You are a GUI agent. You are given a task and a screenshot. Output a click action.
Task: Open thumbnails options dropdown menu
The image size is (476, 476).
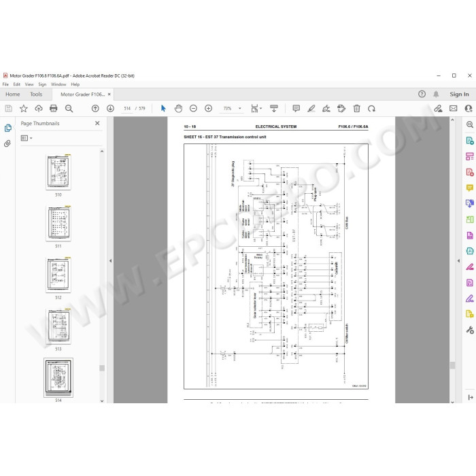pyautogui.click(x=27, y=138)
